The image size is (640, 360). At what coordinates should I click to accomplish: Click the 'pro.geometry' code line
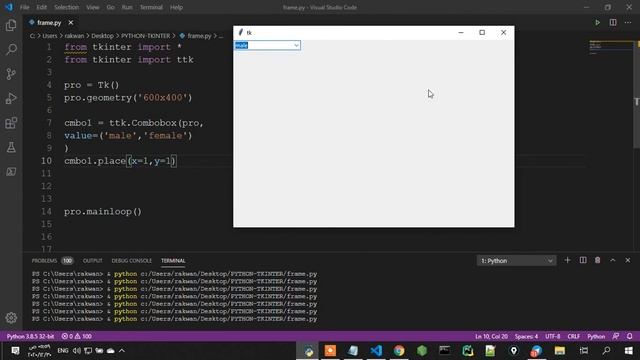(x=128, y=98)
